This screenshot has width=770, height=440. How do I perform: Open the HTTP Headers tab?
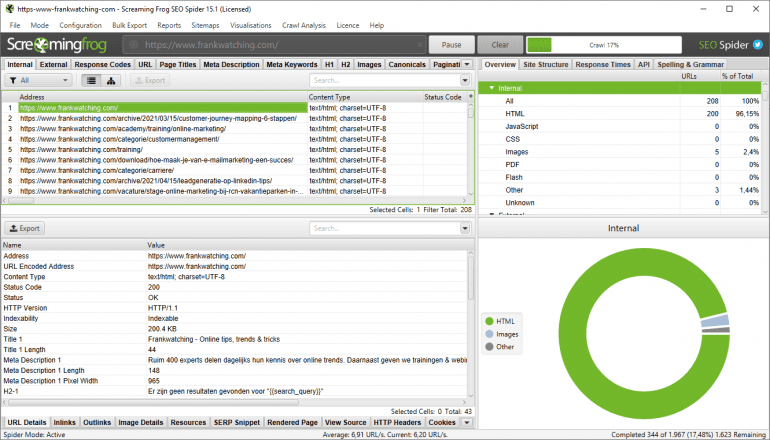pos(397,422)
